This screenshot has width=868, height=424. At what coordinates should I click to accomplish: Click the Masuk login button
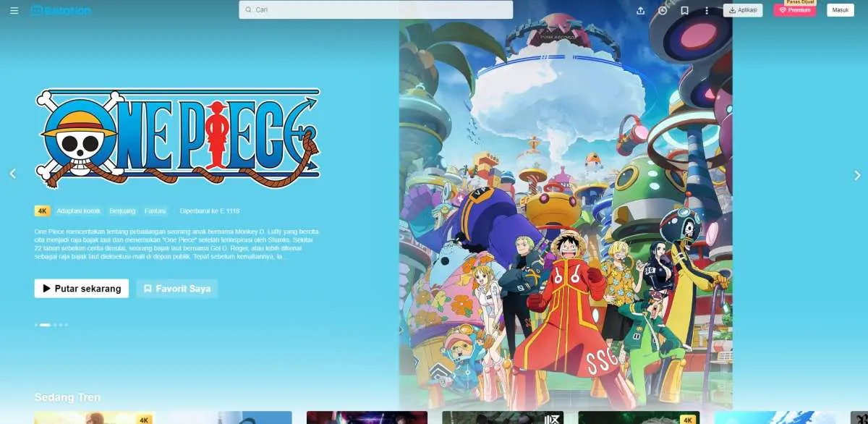pos(840,10)
